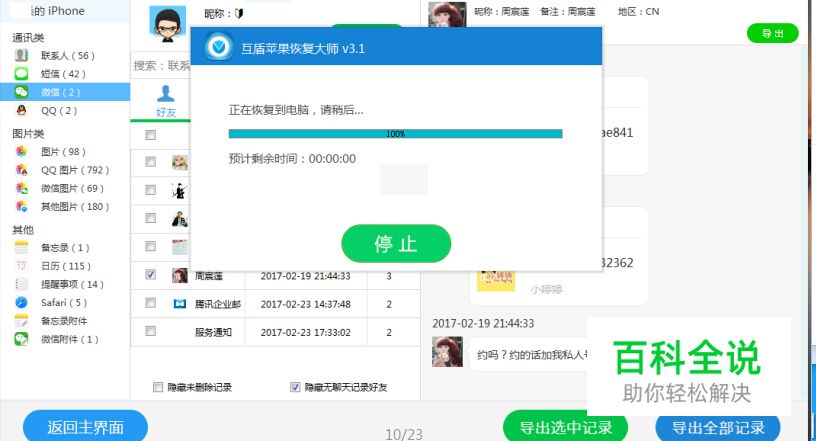Open the 联系人 (56) contacts icon

tap(21, 55)
